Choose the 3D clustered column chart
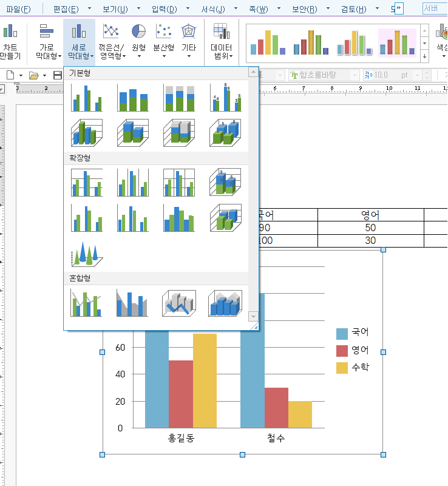Viewport: 448px width, 486px height. tap(87, 133)
